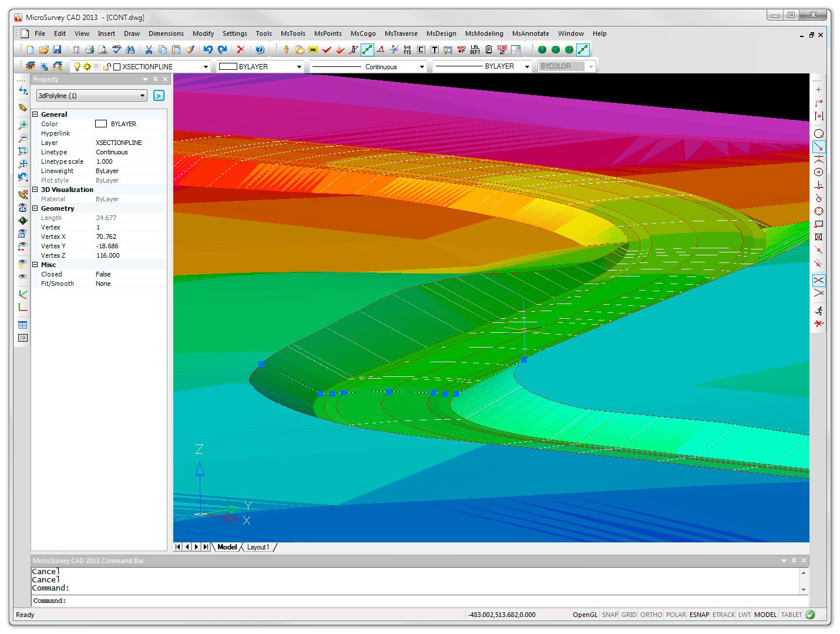
Task: Toggle ORTHO mode in status bar
Action: point(651,615)
